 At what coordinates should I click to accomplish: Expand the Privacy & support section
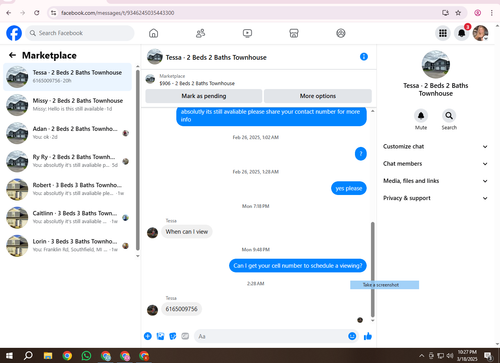435,198
